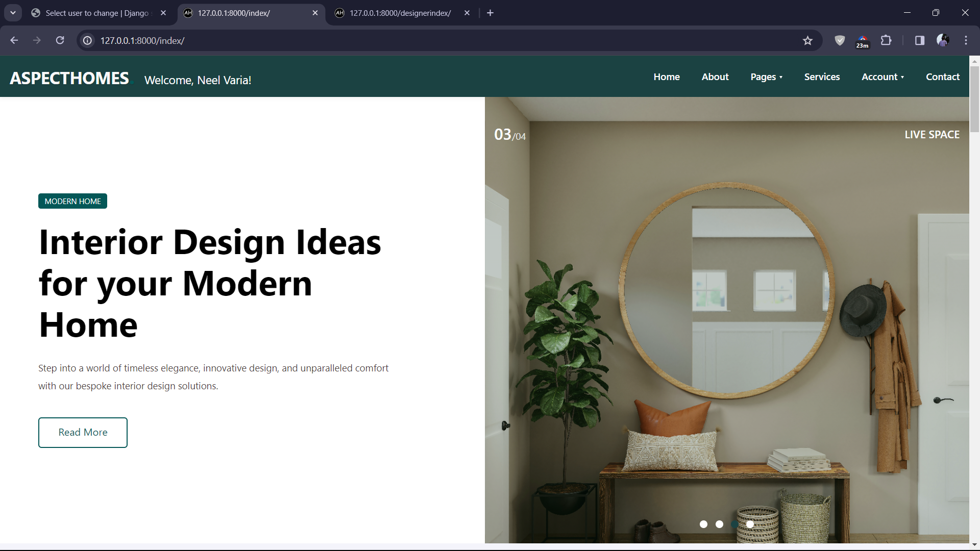View site information icon in address bar
This screenshot has height=551, width=980.
pos(88,41)
